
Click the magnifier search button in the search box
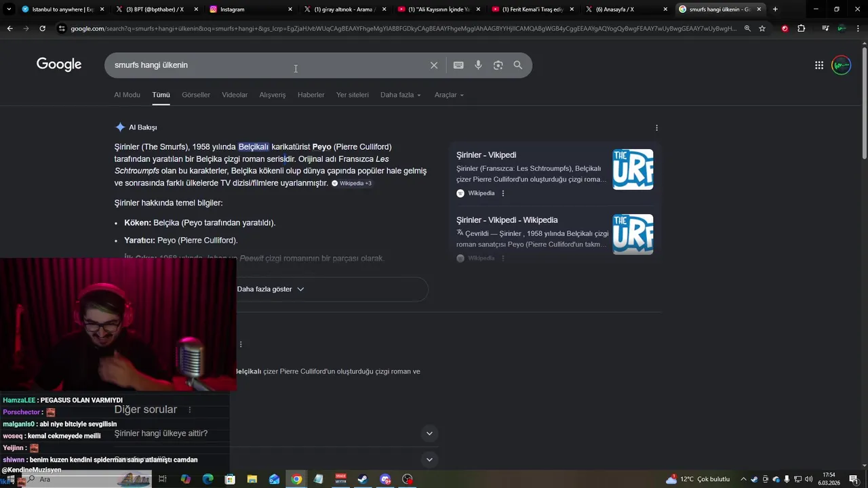tap(518, 65)
